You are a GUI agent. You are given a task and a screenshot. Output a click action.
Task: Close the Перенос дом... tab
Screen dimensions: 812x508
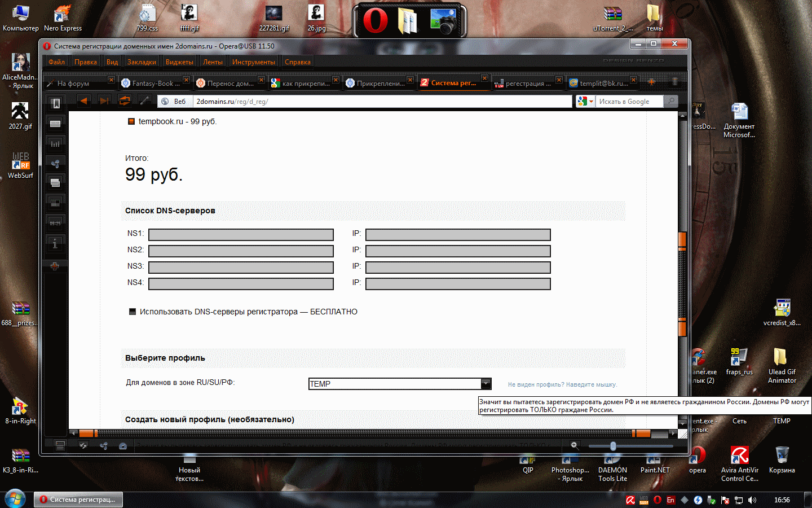pos(261,80)
